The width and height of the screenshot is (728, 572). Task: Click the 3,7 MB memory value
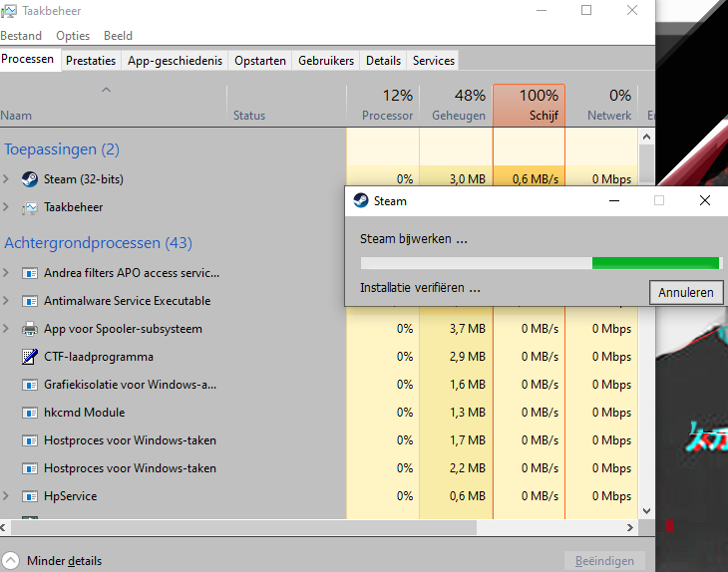(x=468, y=329)
